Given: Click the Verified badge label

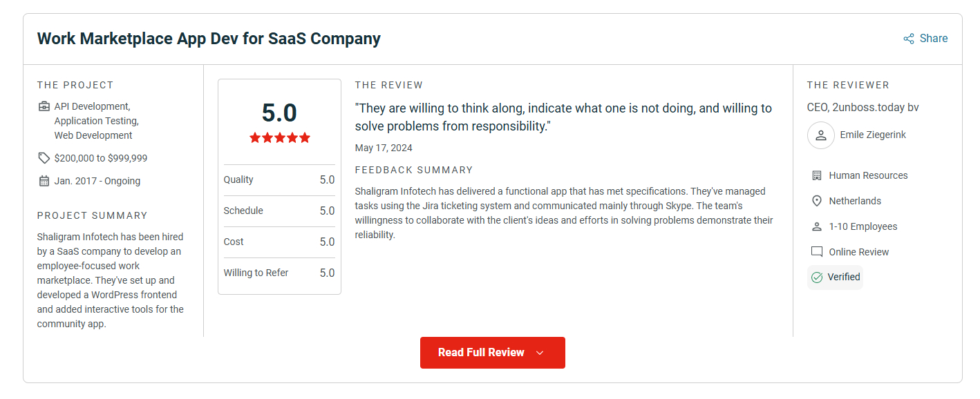Looking at the screenshot, I should pos(844,277).
